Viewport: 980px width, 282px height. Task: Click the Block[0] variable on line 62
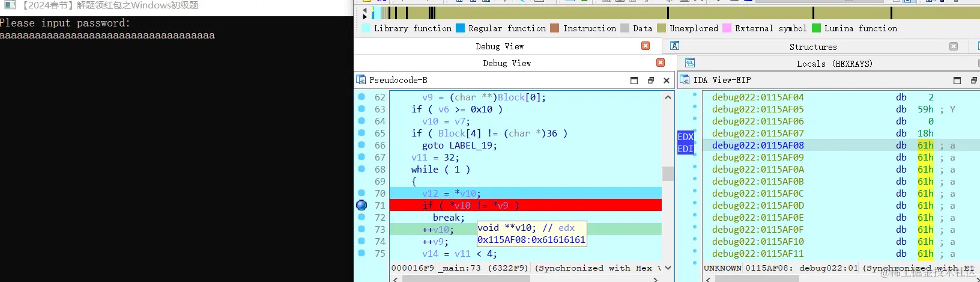(520, 97)
